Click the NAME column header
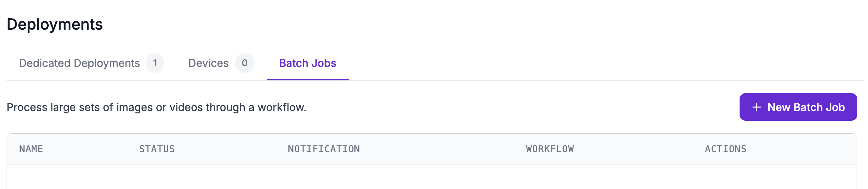Viewport: 868px width, 189px height. 31,149
